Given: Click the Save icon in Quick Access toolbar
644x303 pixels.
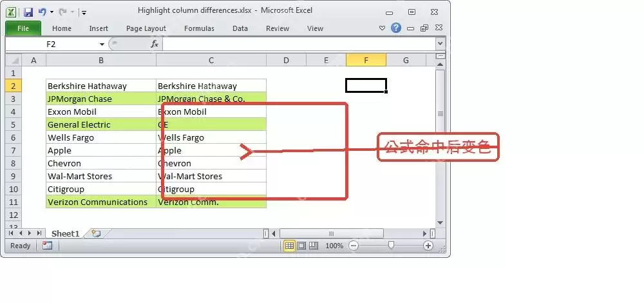Looking at the screenshot, I should (x=28, y=12).
